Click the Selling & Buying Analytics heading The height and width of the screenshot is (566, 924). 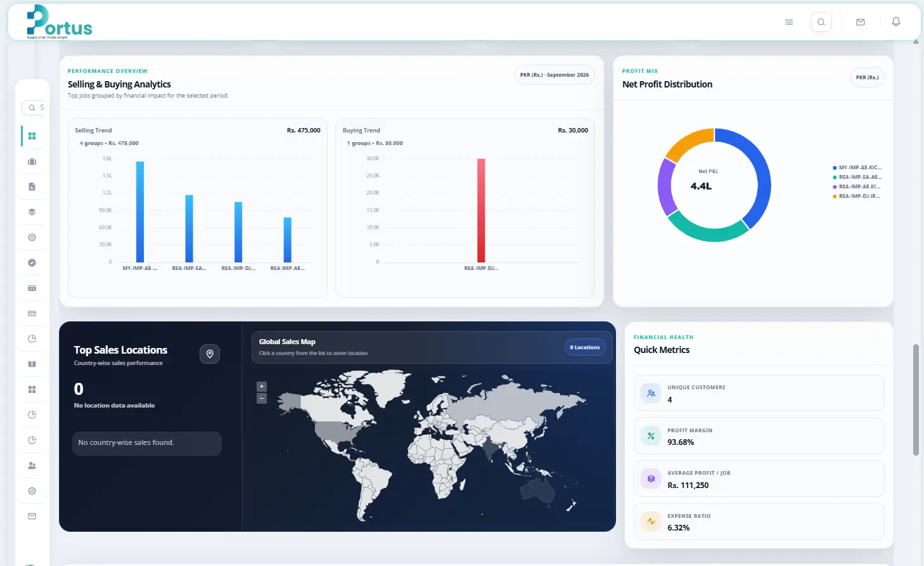[119, 84]
